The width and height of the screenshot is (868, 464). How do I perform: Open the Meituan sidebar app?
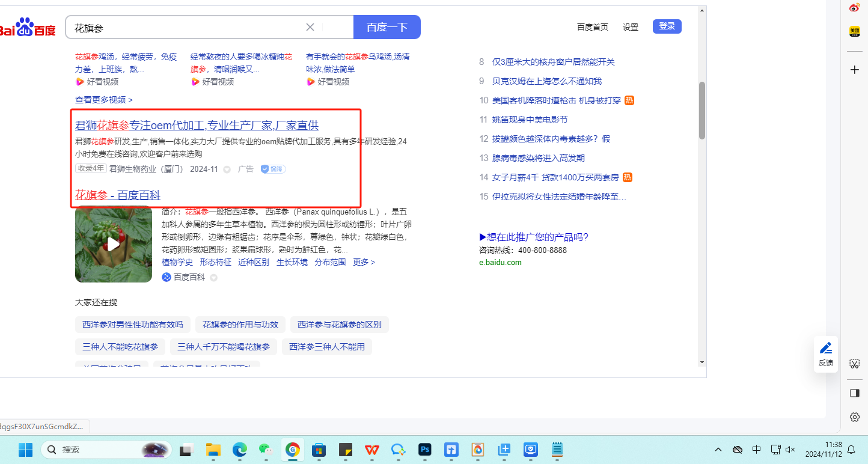(x=854, y=31)
